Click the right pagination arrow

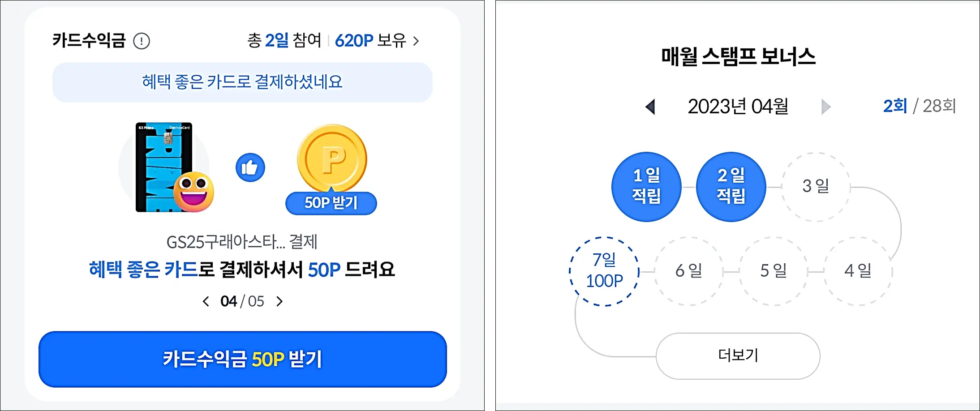(280, 301)
